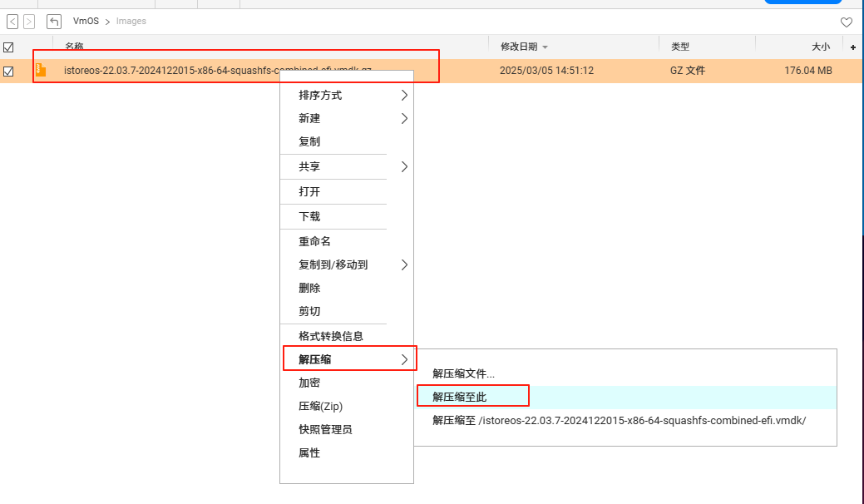Choose 剪切 from the context menu
Viewport: 864px width, 504px height.
(347, 311)
